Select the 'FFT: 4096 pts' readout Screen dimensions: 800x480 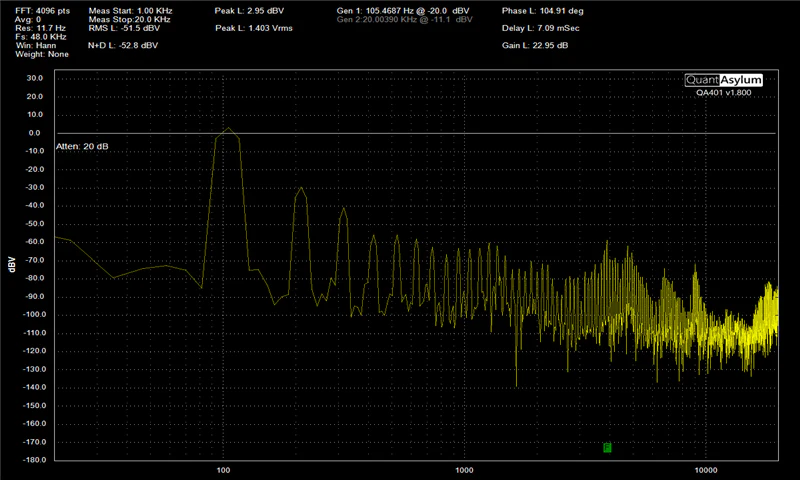click(42, 11)
